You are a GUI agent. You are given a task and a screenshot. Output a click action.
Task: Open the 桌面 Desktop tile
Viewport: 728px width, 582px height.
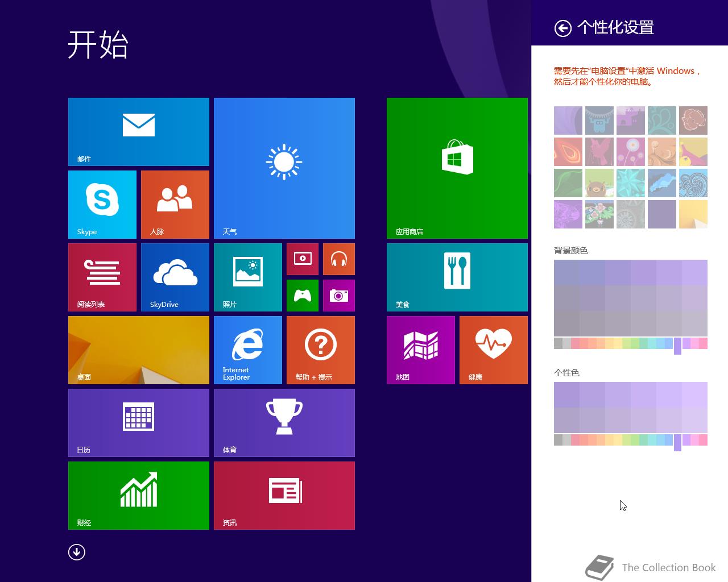point(139,350)
